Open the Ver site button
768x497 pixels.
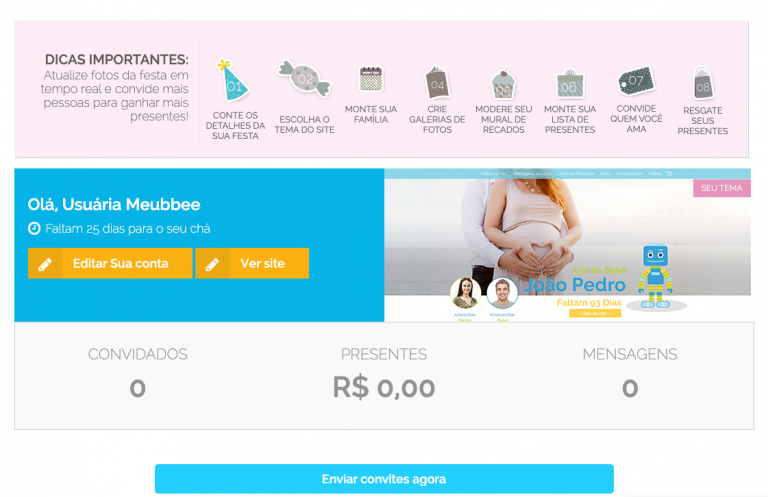point(252,263)
